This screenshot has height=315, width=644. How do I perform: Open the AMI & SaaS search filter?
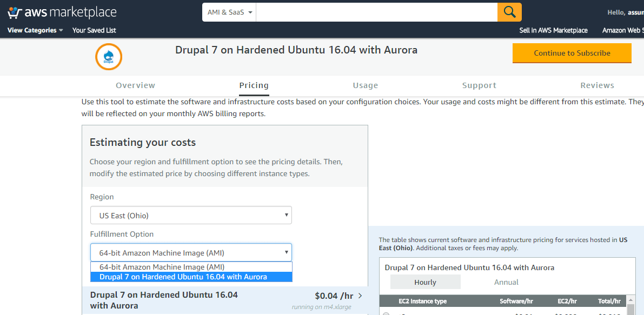[x=230, y=12]
